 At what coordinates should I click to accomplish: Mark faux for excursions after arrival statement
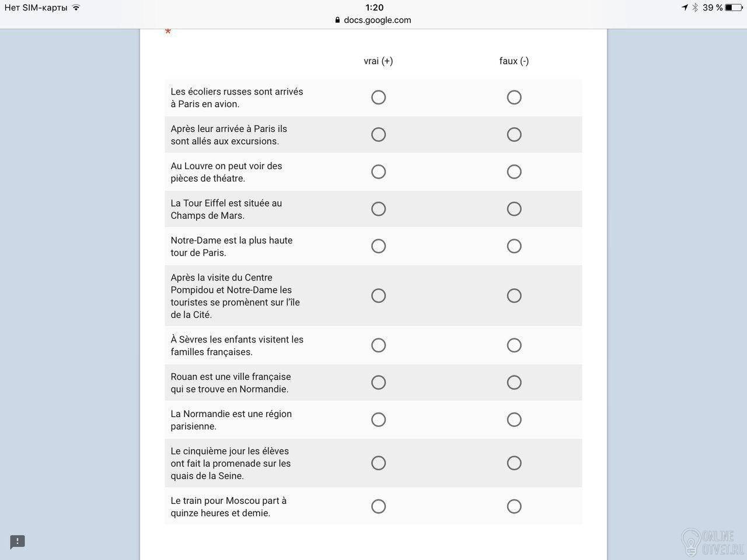[514, 135]
